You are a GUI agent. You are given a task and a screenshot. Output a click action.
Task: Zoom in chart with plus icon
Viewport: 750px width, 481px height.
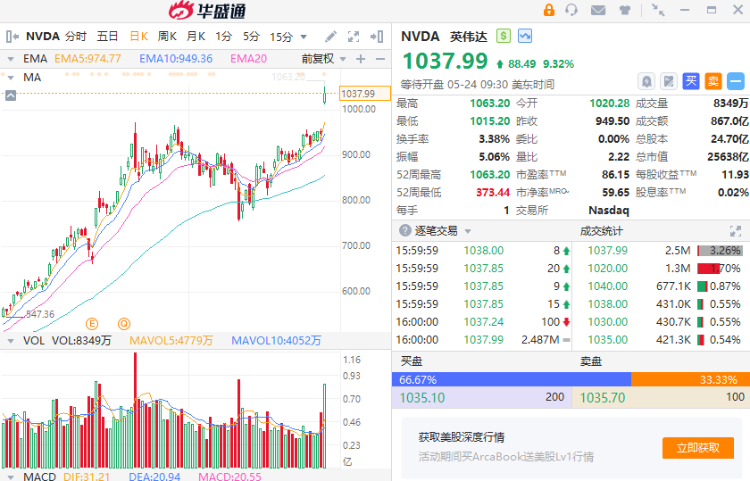click(361, 59)
